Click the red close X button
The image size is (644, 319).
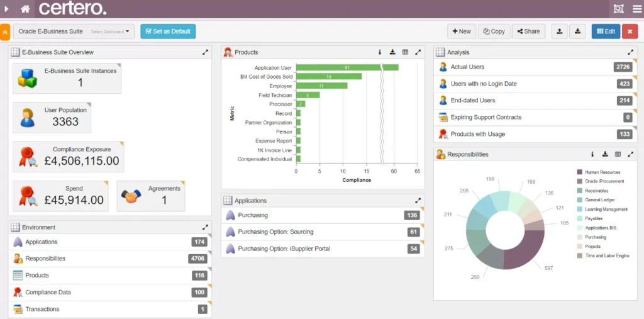630,31
